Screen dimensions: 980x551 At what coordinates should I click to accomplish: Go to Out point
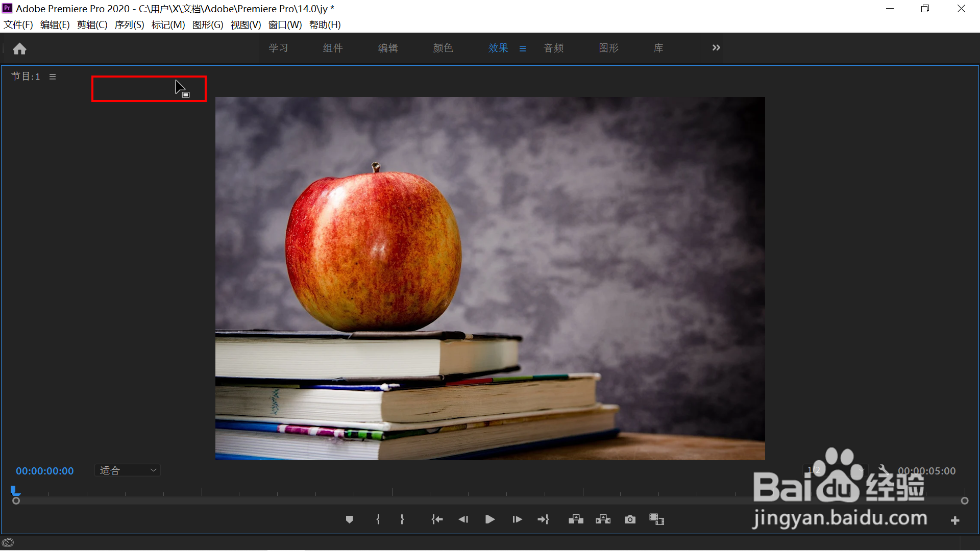(x=544, y=519)
